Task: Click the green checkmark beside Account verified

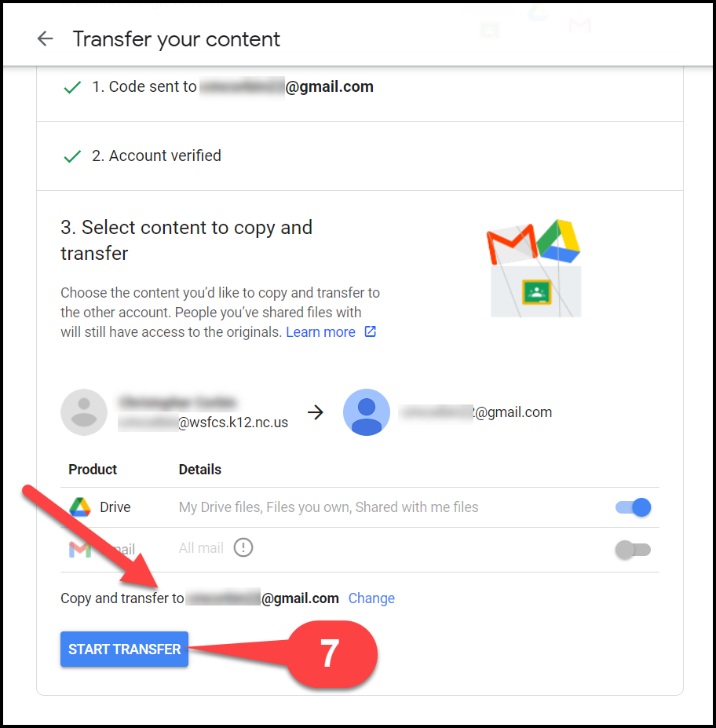Action: coord(72,156)
